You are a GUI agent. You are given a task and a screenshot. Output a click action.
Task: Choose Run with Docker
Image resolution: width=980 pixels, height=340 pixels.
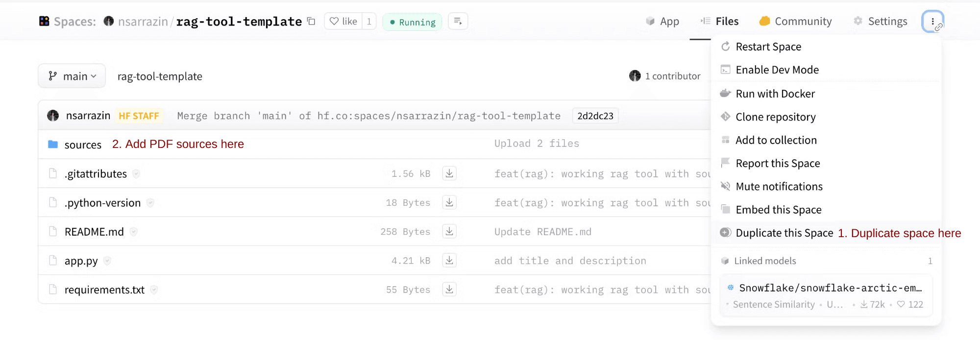coord(827,94)
